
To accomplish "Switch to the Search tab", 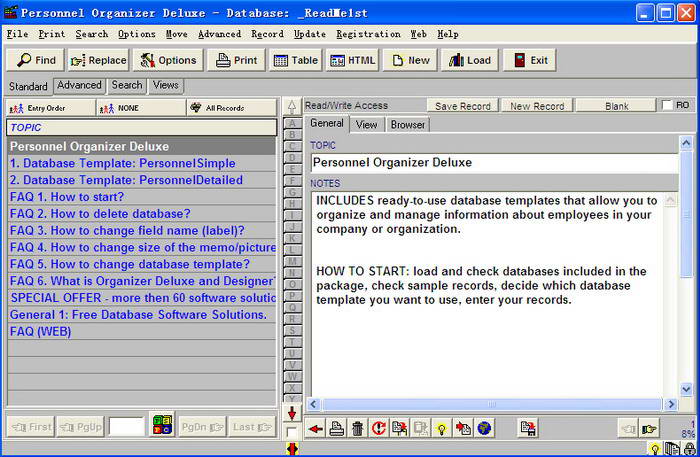I will coord(127,85).
